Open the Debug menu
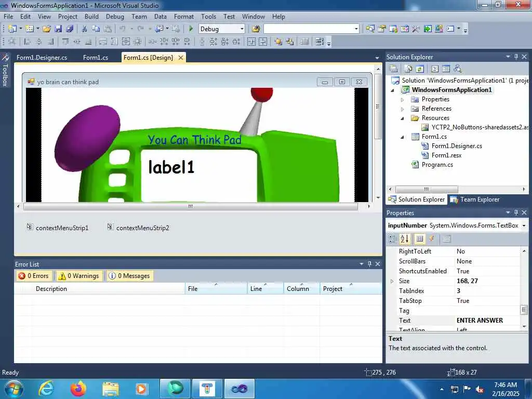The image size is (532, 399). [115, 16]
